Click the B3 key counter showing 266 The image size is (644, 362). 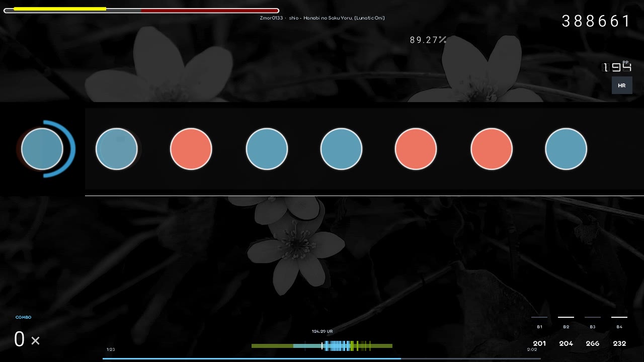(593, 332)
